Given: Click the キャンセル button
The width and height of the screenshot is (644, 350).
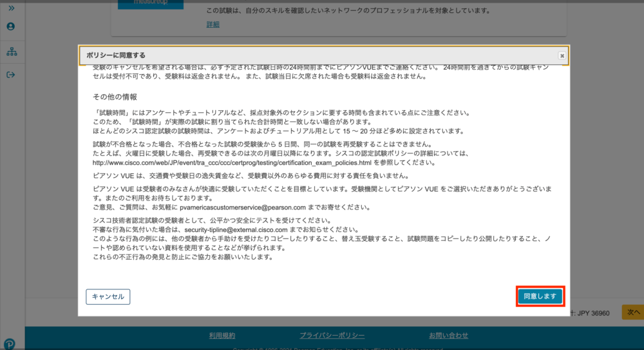Looking at the screenshot, I should [108, 297].
